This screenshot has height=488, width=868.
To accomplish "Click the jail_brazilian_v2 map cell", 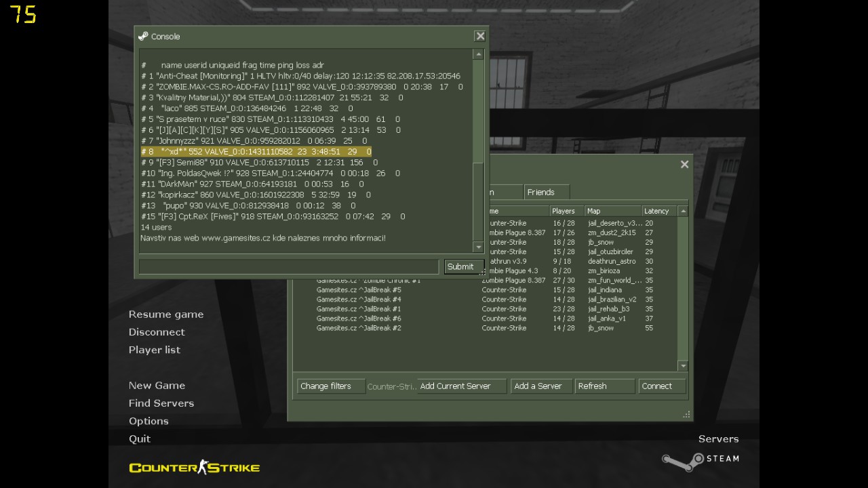I will click(612, 299).
